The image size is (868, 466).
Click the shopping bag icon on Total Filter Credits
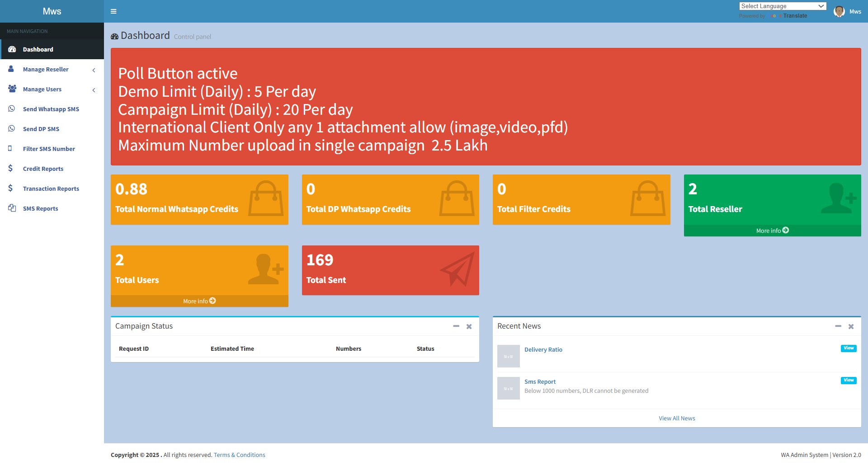(x=648, y=199)
